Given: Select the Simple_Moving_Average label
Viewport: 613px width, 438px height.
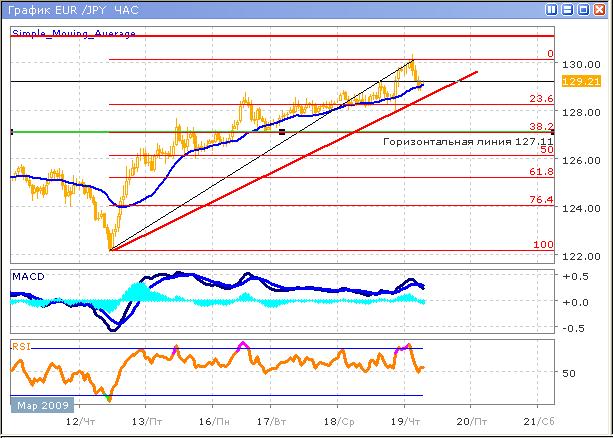Looking at the screenshot, I should click(73, 33).
